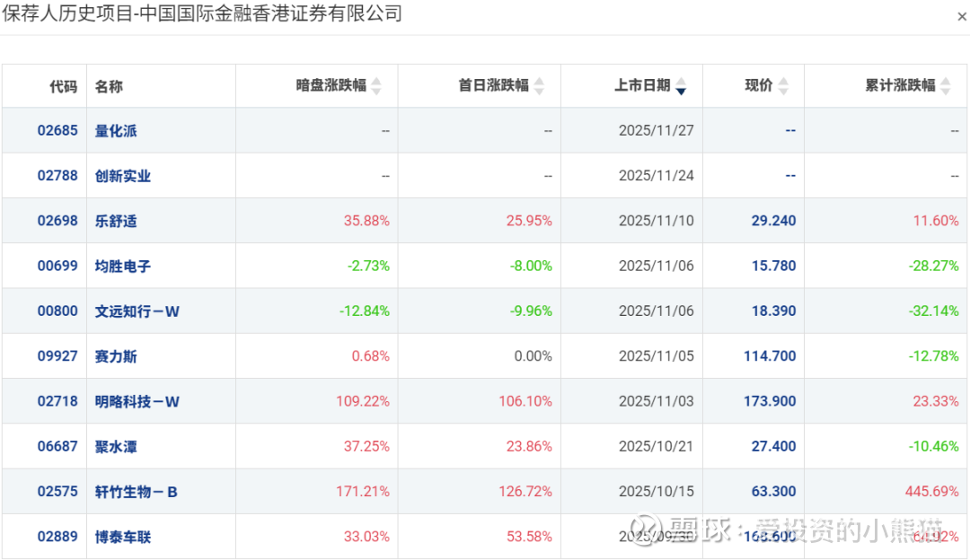The width and height of the screenshot is (970, 560).
Task: Open the 聚水潭 stock link
Action: (116, 447)
